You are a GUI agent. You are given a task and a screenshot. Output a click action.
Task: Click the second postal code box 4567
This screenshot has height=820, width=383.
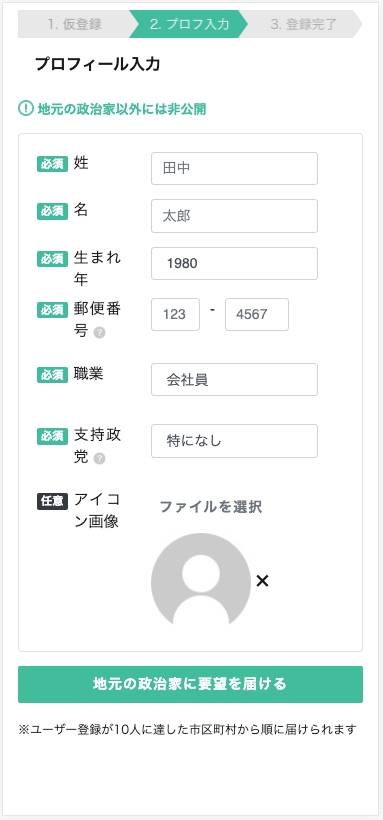257,314
